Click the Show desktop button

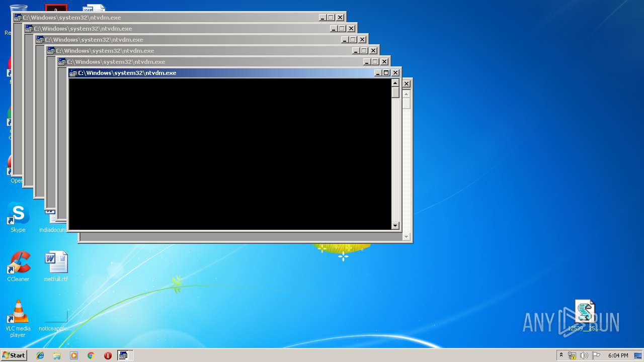click(638, 355)
